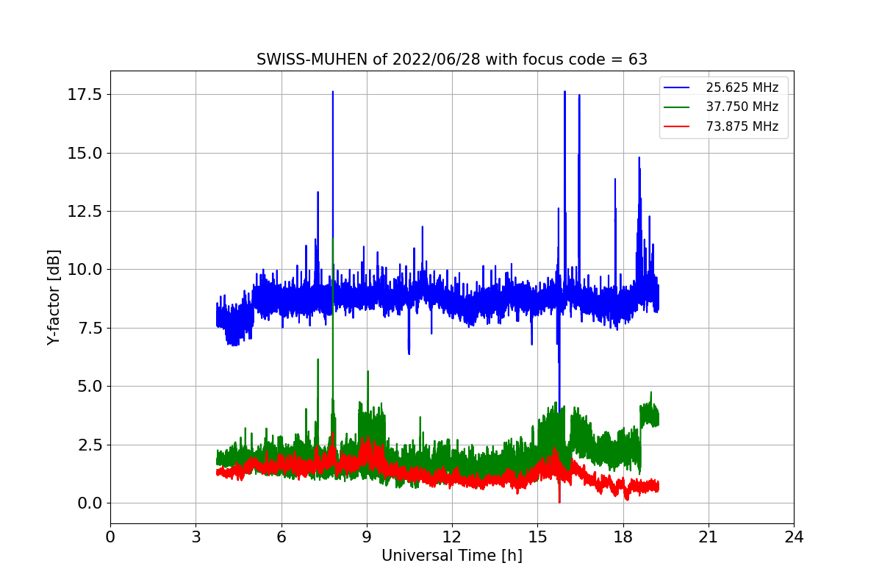Select the 37.750 MHz legend entry
Viewport: 882px width, 588px height.
click(721, 107)
